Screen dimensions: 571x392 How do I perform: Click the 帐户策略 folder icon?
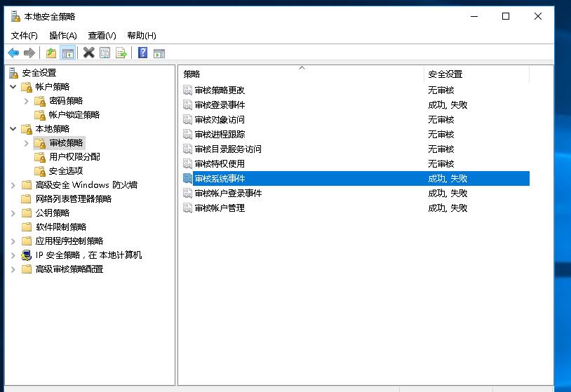point(27,87)
